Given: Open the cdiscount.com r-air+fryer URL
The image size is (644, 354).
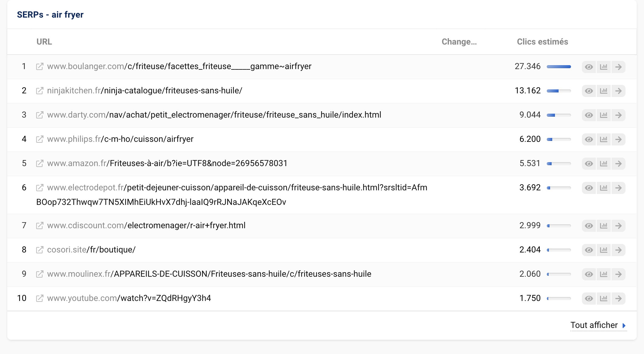Looking at the screenshot, I should (x=146, y=225).
